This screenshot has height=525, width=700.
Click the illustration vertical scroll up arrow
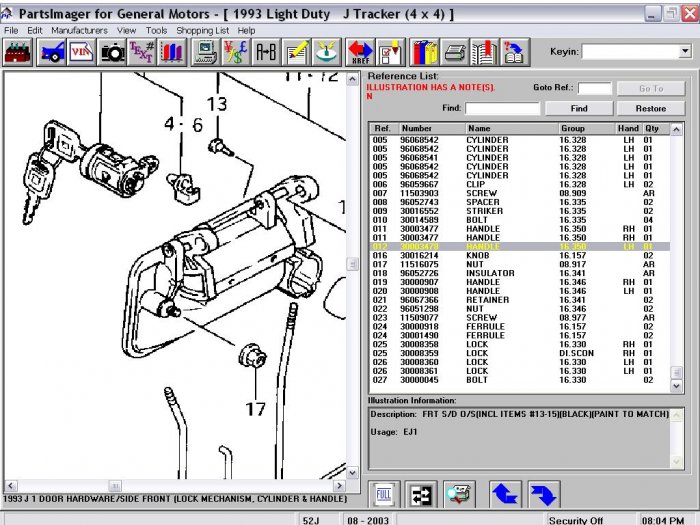tap(353, 79)
